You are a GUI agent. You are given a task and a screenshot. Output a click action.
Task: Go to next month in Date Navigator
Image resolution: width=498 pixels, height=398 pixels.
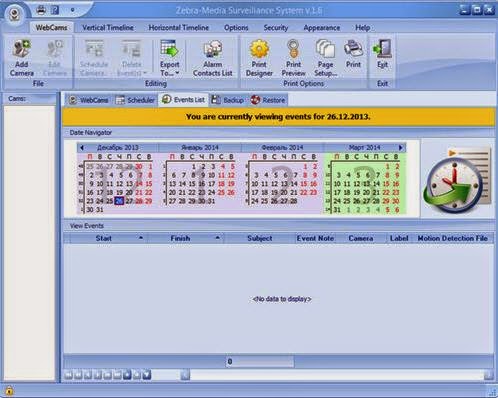pos(400,147)
